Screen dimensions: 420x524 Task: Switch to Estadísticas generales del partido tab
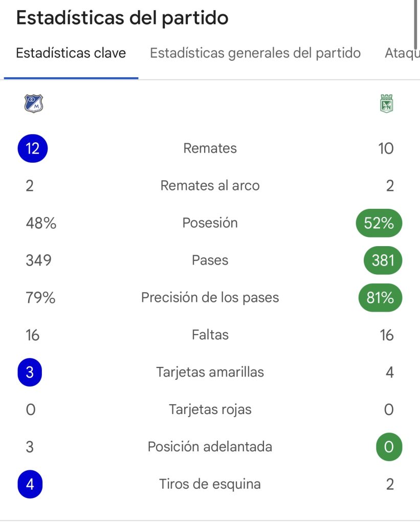click(x=255, y=53)
